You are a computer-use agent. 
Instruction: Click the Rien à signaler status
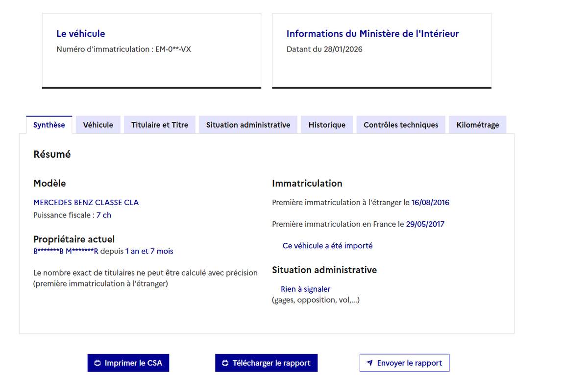tap(306, 289)
